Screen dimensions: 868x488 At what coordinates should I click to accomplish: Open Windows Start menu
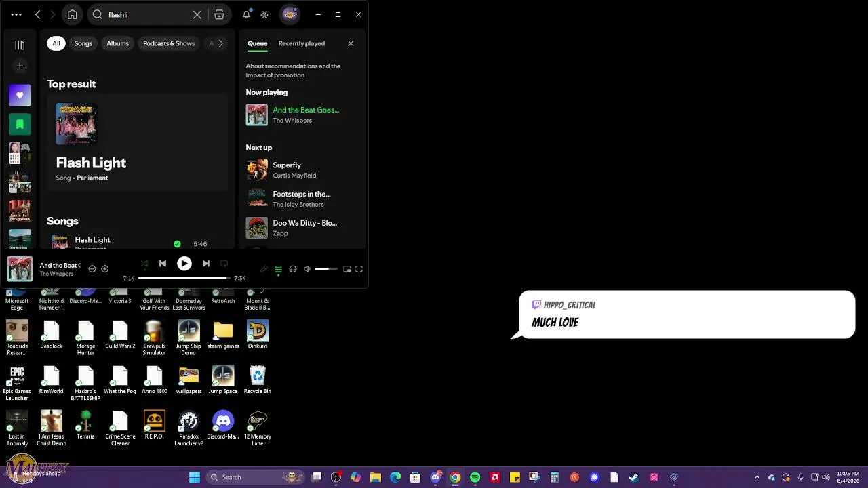click(195, 477)
